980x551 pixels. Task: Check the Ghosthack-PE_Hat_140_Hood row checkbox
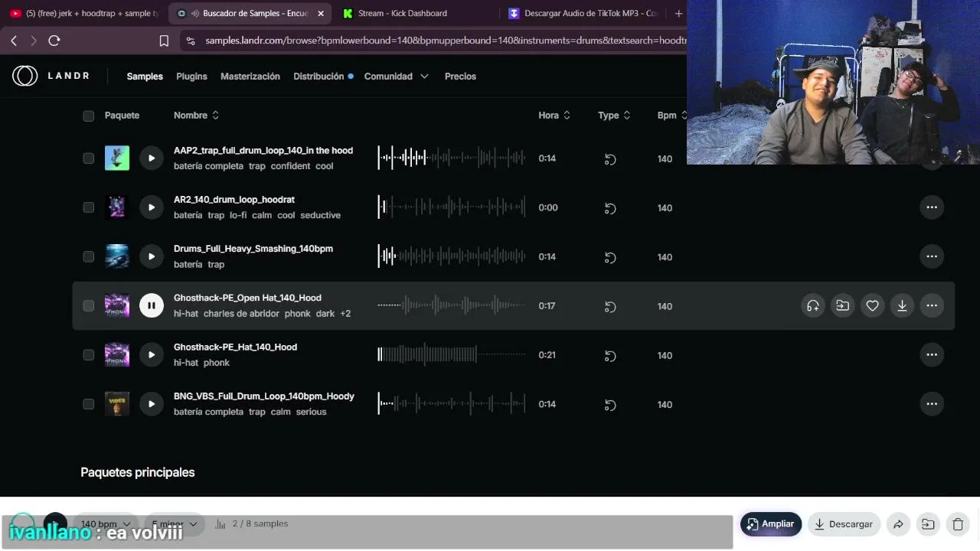click(x=89, y=354)
